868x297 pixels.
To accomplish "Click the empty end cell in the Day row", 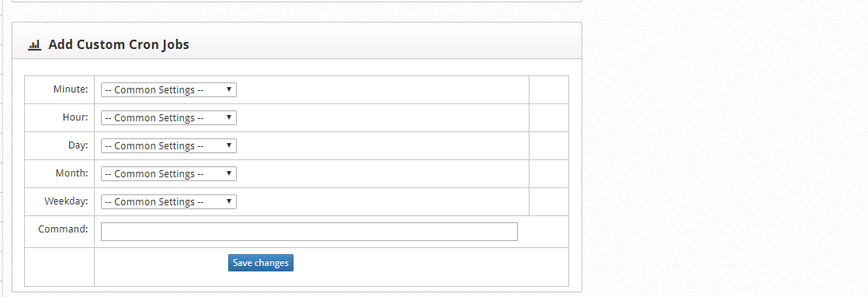I will [x=549, y=145].
